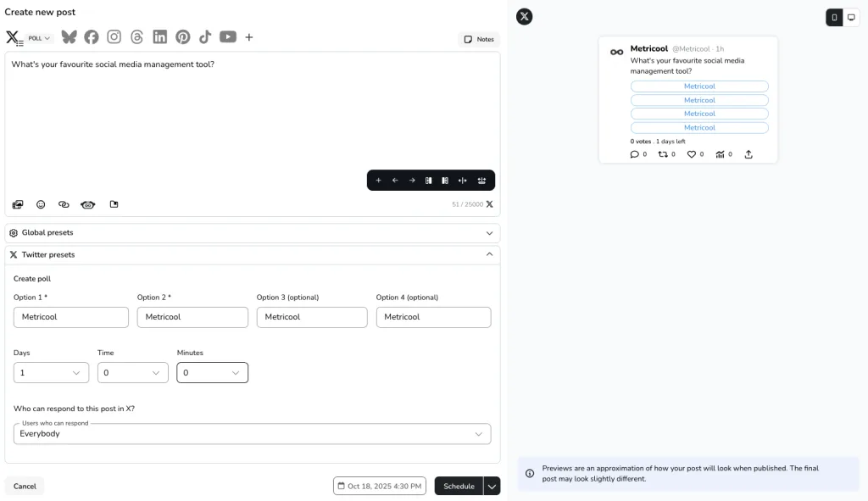Switch preview to desktop view
868x501 pixels.
point(853,17)
